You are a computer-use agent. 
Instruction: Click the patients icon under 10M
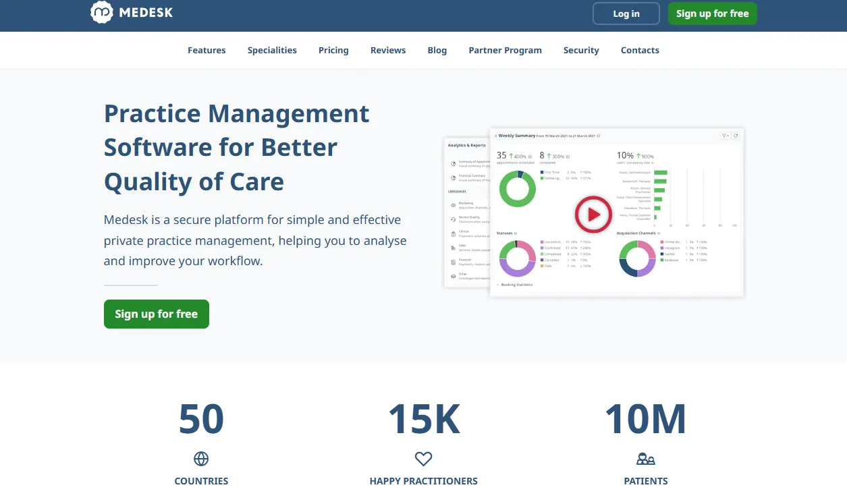click(x=646, y=459)
